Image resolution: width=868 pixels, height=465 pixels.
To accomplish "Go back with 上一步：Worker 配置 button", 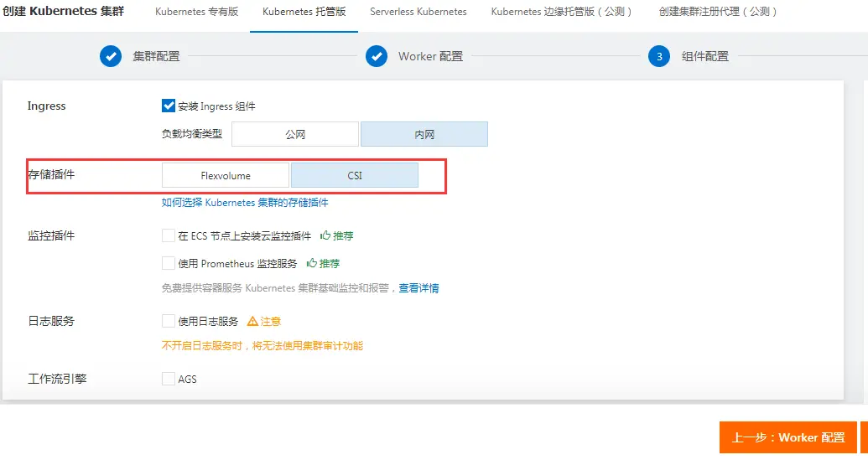I will point(788,437).
